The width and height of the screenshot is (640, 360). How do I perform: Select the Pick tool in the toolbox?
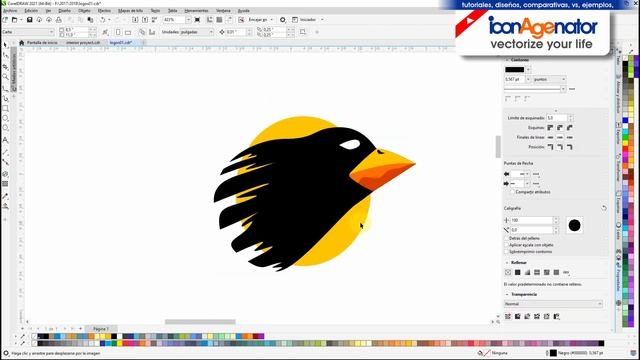pos(5,44)
